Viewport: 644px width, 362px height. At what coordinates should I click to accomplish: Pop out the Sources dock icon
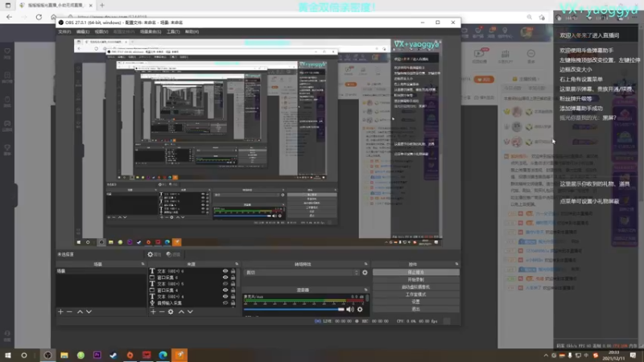pyautogui.click(x=237, y=265)
